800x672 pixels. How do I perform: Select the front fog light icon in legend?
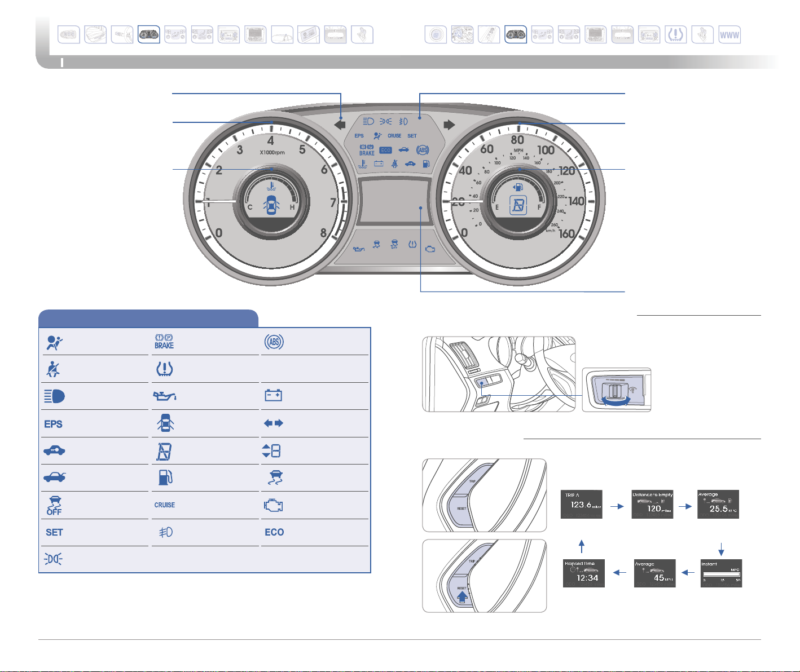pos(165,532)
